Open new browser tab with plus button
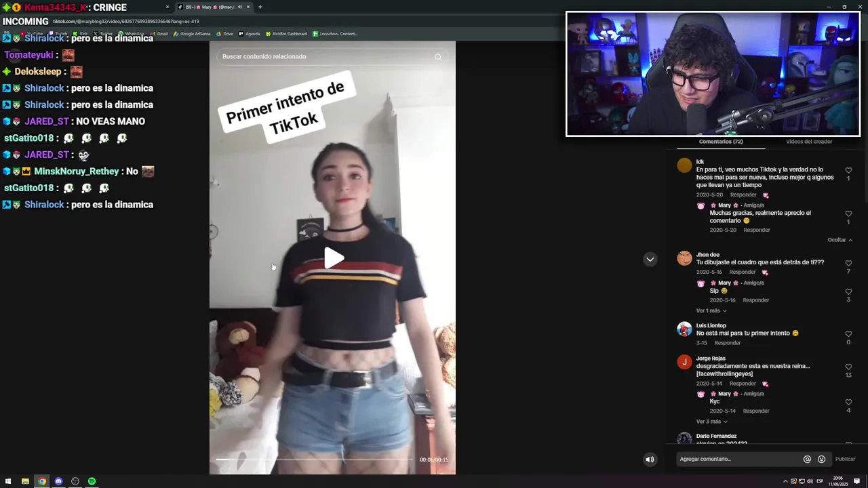 [x=260, y=7]
